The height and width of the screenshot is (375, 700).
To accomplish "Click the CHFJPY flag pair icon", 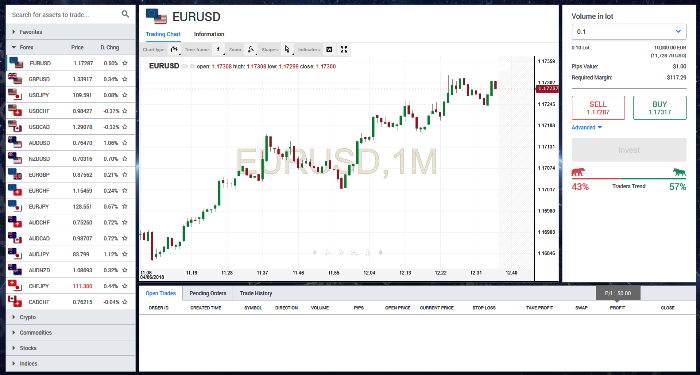I will (x=15, y=286).
